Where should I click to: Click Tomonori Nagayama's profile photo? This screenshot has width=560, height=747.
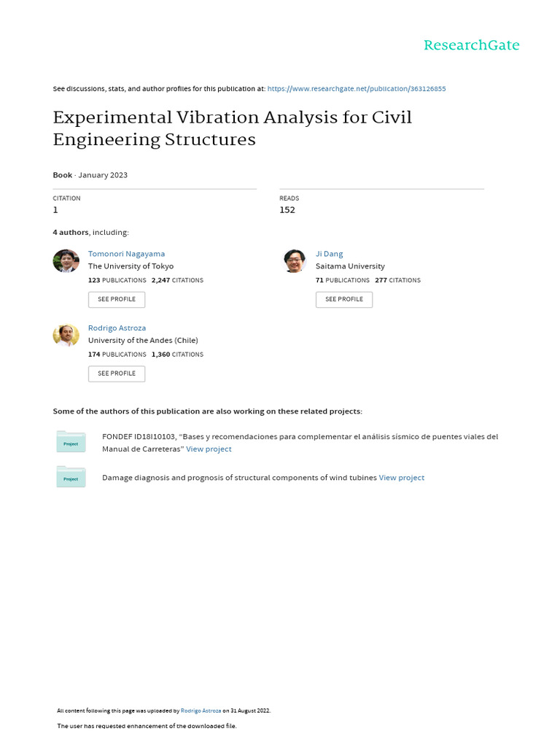66,261
